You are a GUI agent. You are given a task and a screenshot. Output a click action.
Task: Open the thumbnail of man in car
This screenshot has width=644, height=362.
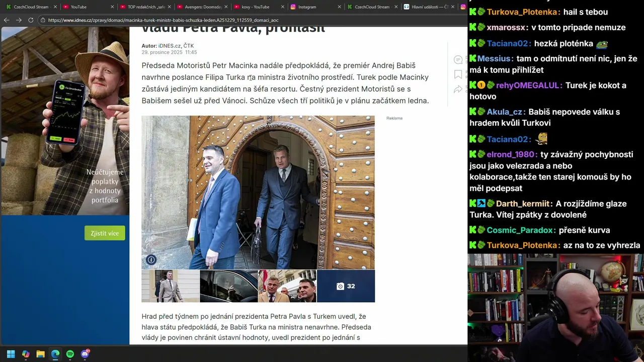tap(229, 286)
